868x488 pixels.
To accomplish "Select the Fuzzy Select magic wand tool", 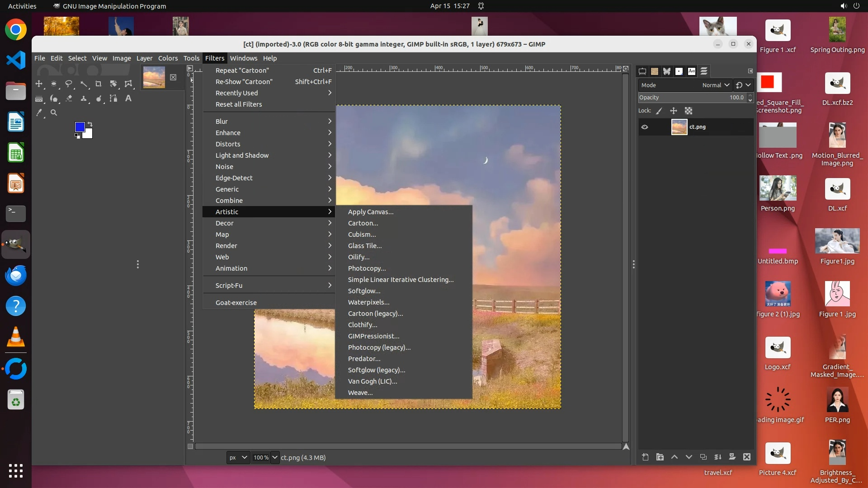I will (84, 84).
